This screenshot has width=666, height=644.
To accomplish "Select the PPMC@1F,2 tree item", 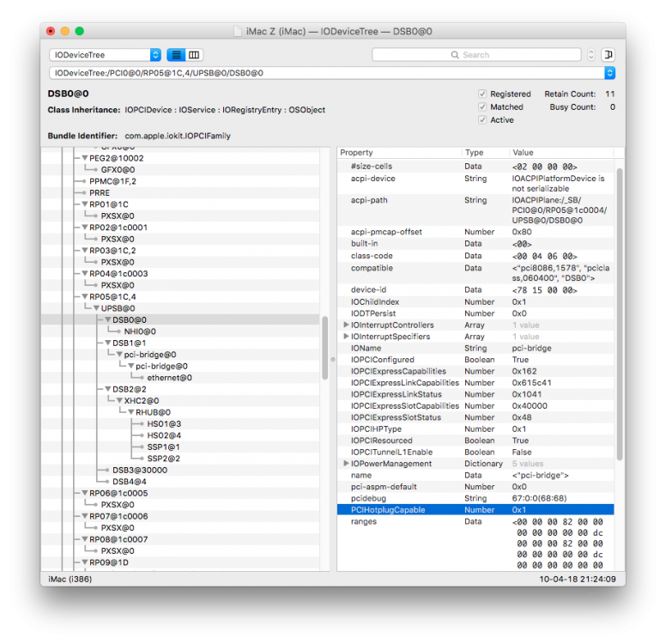I will [x=112, y=181].
